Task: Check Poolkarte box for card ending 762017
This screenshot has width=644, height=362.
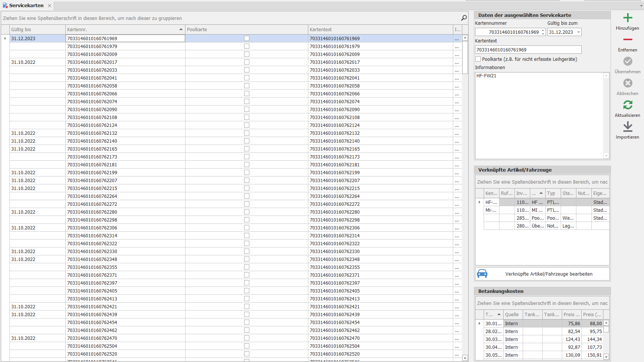Action: 247,62
